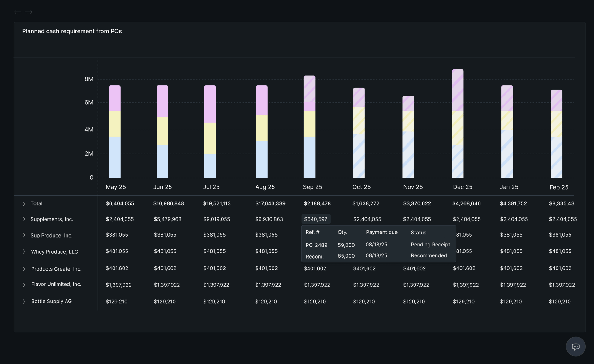Expand Sup Produce, Inc. row
The image size is (594, 364).
coord(24,235)
